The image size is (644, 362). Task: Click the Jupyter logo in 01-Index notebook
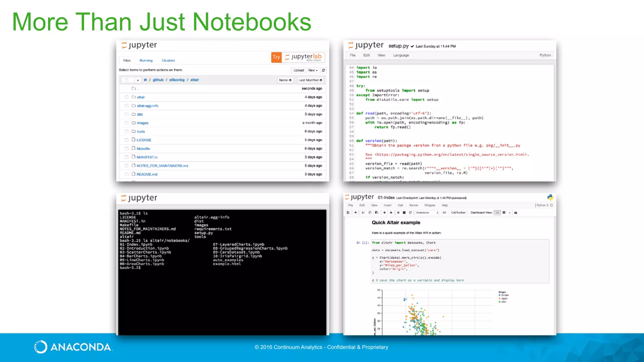coord(359,197)
